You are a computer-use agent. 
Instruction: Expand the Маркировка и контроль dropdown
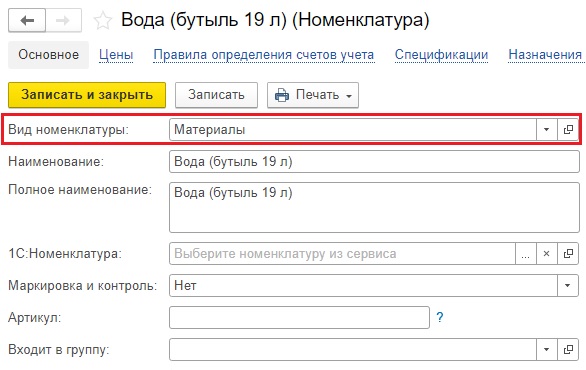568,286
